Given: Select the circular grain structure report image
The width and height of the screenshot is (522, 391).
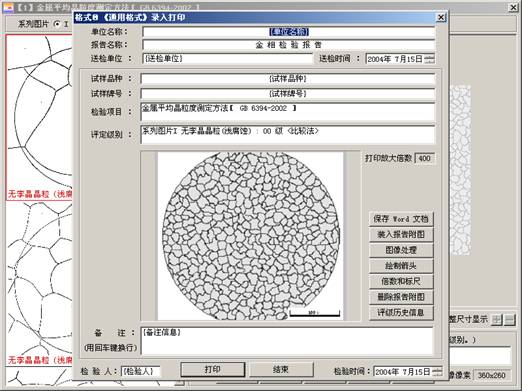Looking at the screenshot, I should pyautogui.click(x=251, y=236).
